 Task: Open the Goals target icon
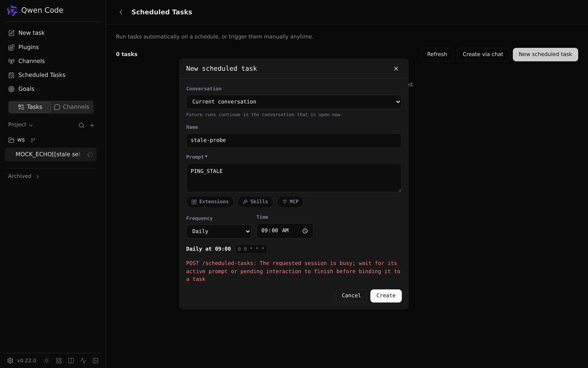click(11, 89)
